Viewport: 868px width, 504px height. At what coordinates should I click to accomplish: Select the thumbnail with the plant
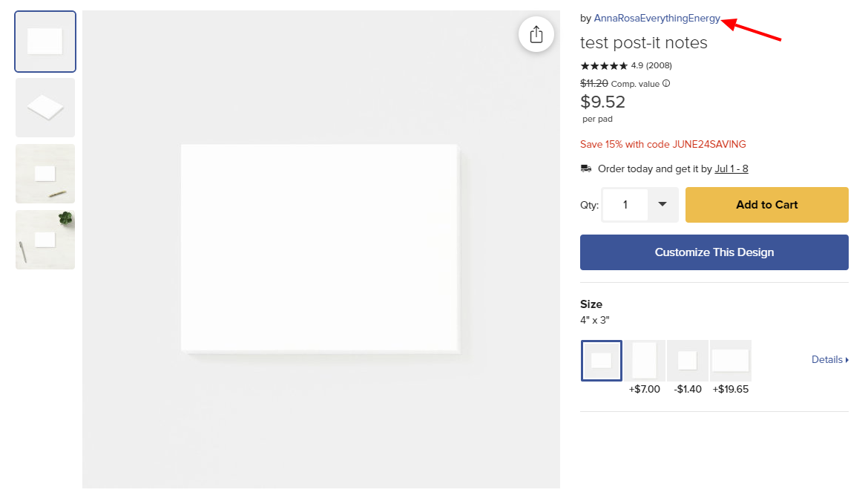coord(45,240)
